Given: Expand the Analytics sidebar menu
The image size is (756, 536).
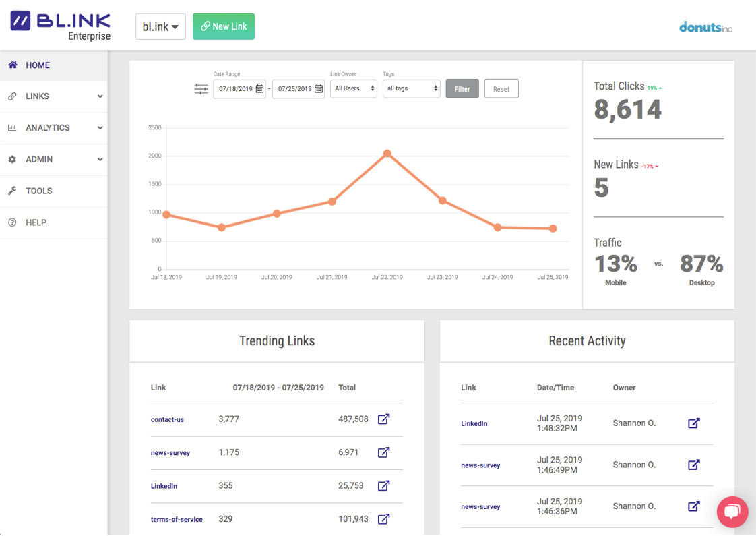Looking at the screenshot, I should (x=54, y=128).
